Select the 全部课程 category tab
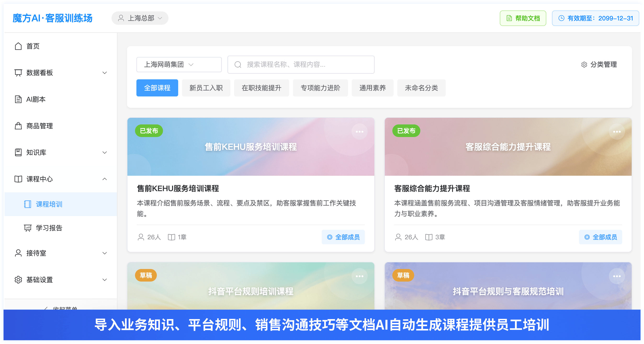 tap(157, 88)
